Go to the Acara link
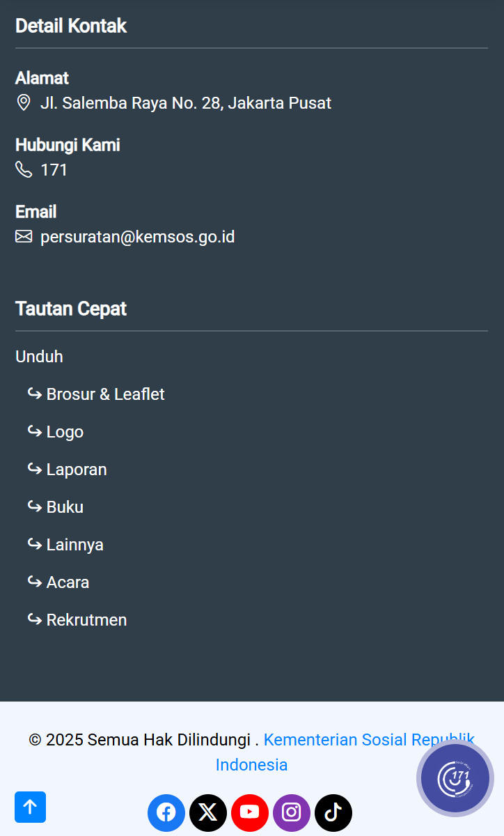Viewport: 504px width, 836px height. [x=68, y=582]
